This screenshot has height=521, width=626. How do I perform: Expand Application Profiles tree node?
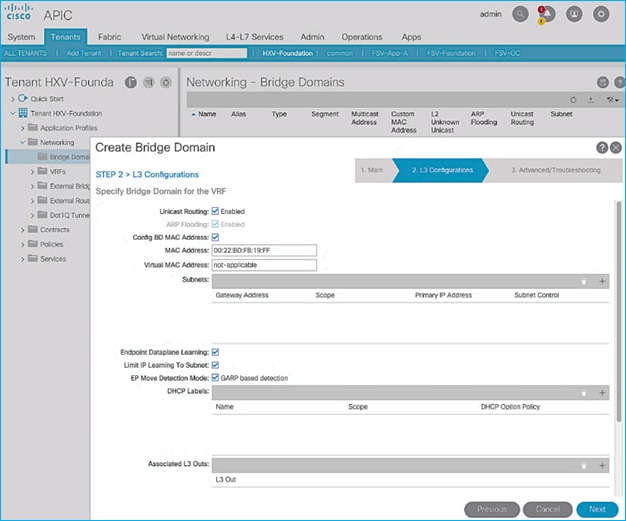click(x=23, y=128)
